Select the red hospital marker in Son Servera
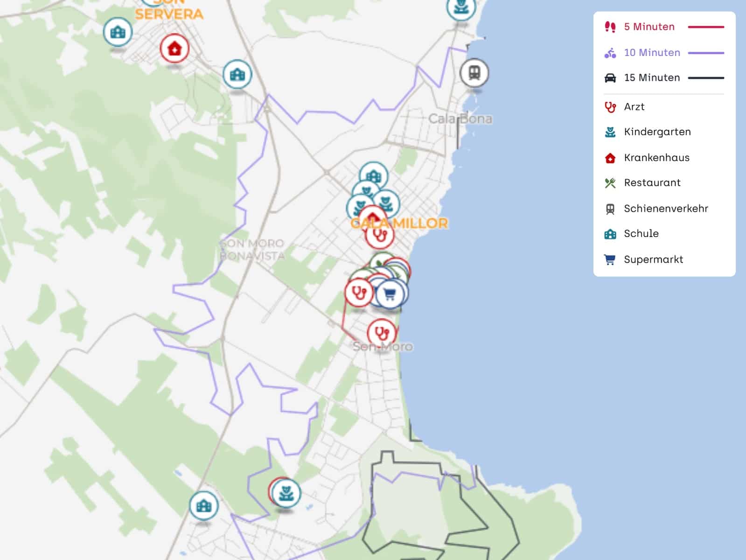The height and width of the screenshot is (560, 746). click(174, 48)
